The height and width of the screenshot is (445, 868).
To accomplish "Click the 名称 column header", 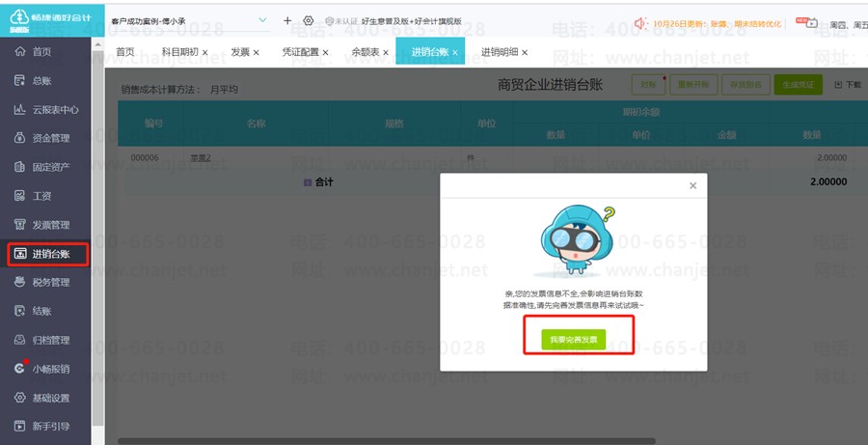I will pyautogui.click(x=256, y=123).
